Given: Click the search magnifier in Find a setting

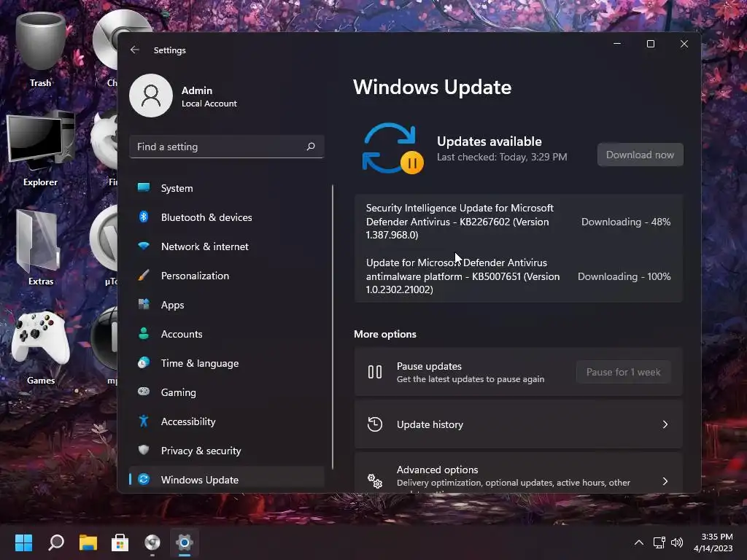Looking at the screenshot, I should tap(311, 146).
